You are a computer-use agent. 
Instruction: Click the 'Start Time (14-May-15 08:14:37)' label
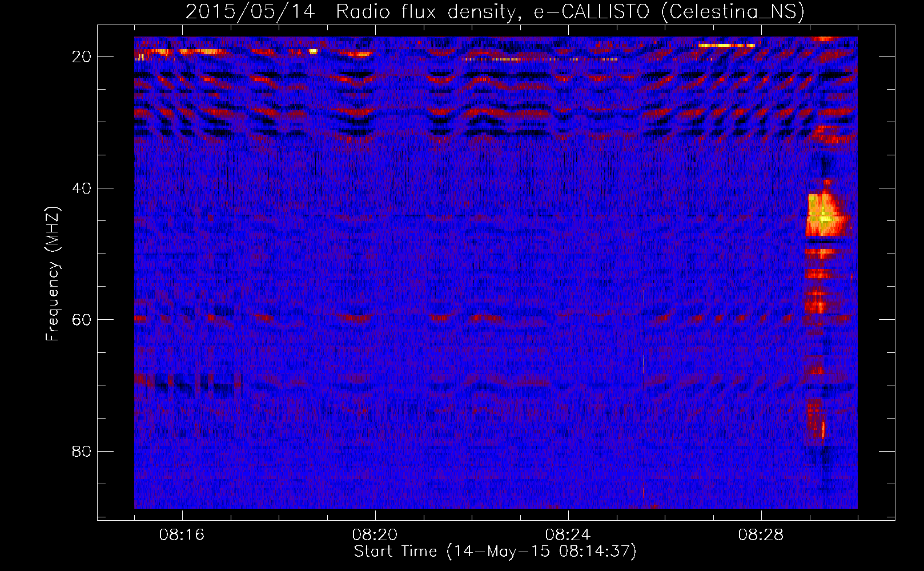pyautogui.click(x=495, y=552)
